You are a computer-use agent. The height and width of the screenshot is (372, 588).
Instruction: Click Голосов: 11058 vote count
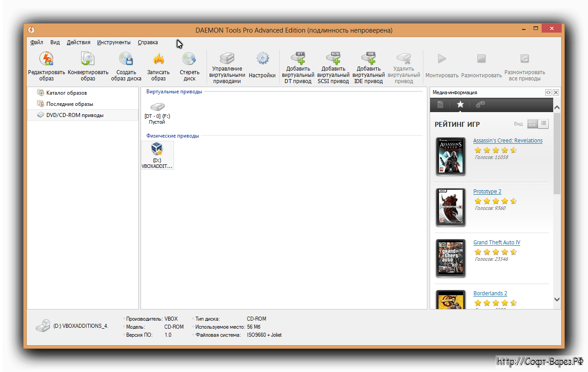pos(491,157)
